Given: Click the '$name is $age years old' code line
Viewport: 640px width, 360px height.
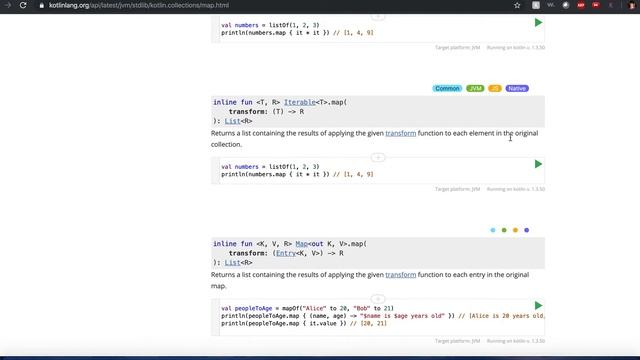Looking at the screenshot, I should (382, 316).
